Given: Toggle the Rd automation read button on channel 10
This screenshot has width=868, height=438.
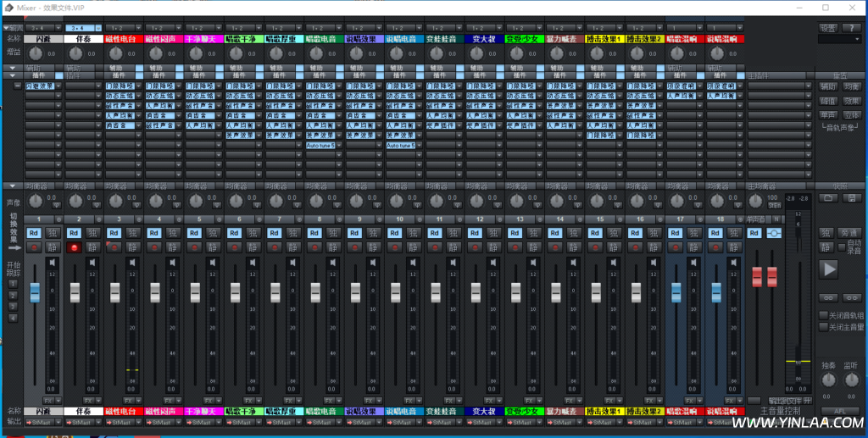Looking at the screenshot, I should (x=394, y=233).
